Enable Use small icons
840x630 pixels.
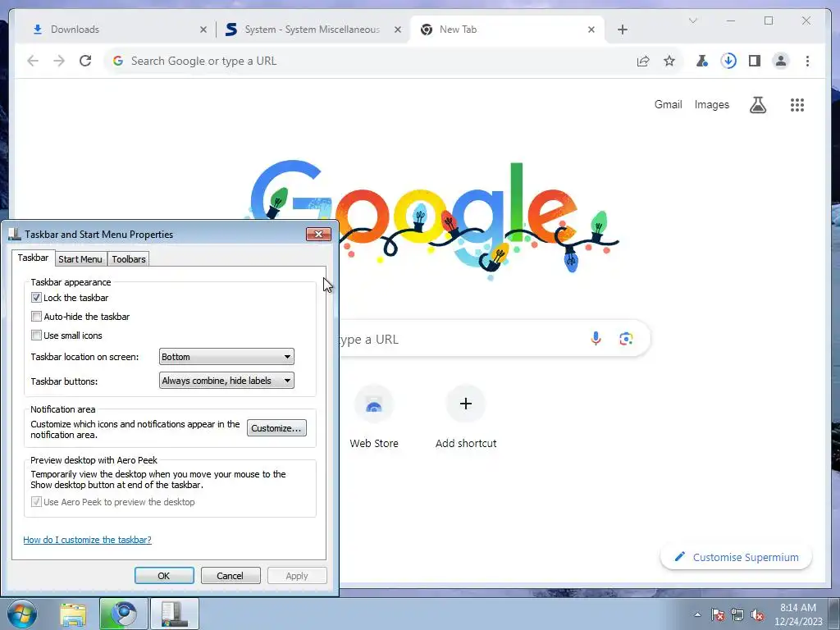36,336
